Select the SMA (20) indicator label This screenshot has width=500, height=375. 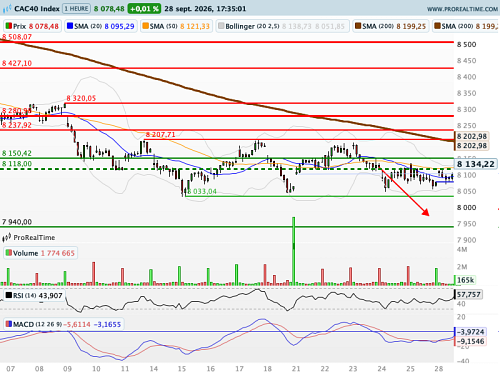click(x=100, y=26)
